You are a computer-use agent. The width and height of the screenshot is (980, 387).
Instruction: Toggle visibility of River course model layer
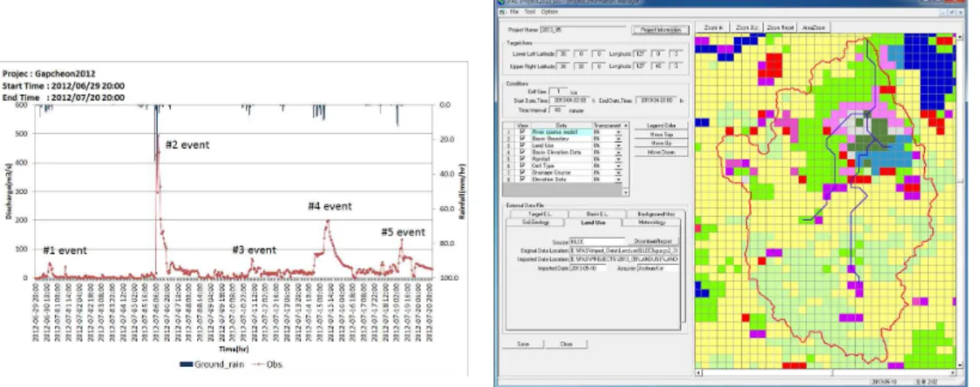[x=523, y=132]
